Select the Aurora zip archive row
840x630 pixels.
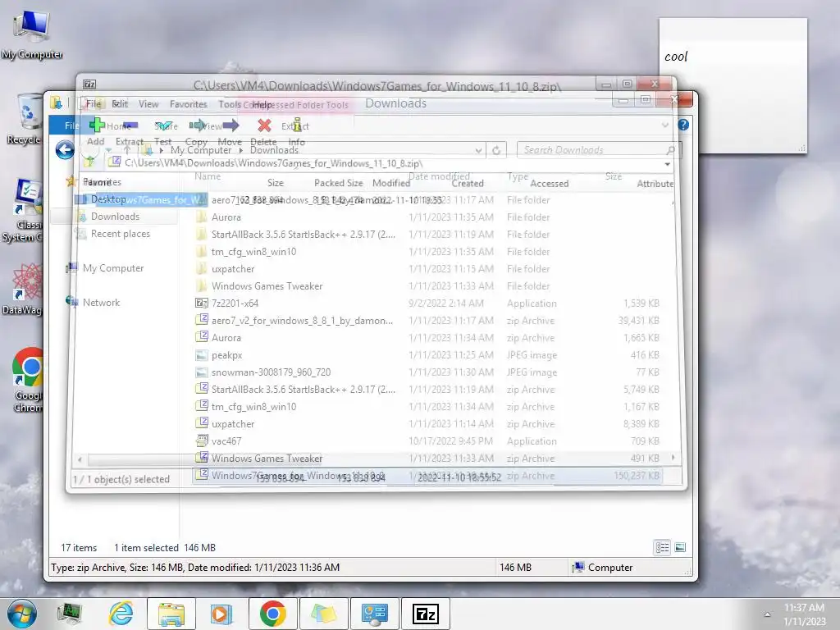pyautogui.click(x=428, y=337)
